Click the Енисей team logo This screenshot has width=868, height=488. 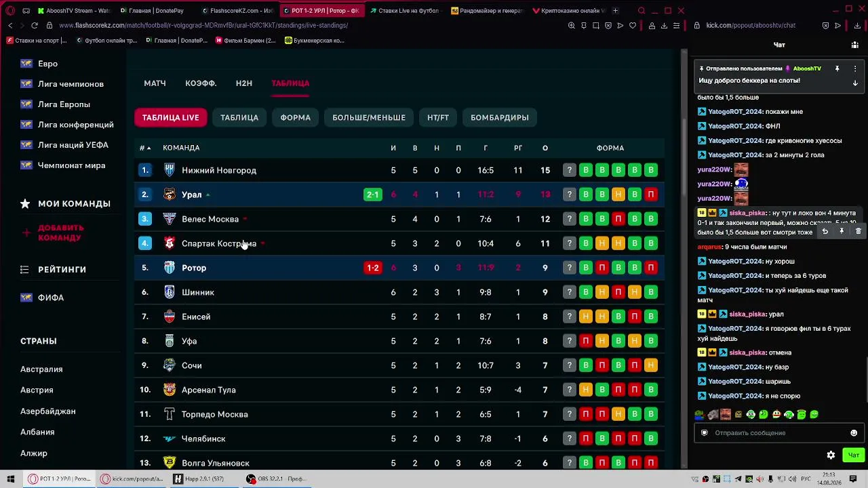170,317
